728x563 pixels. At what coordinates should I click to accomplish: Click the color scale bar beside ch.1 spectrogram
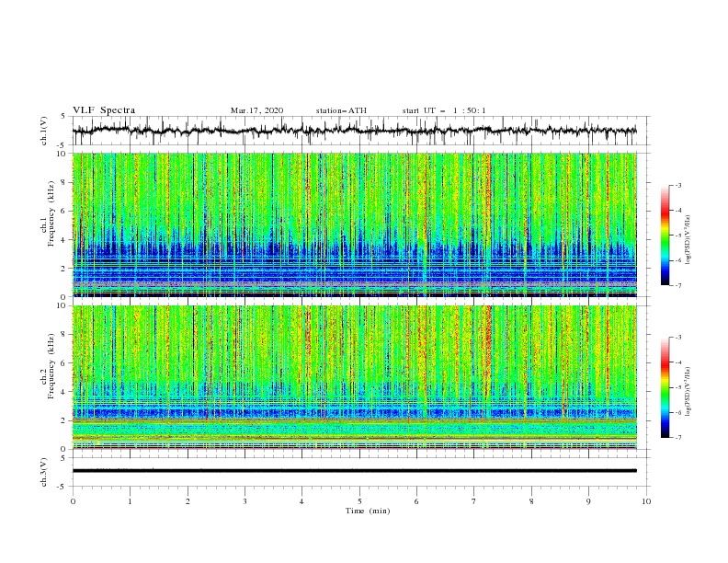(665, 236)
